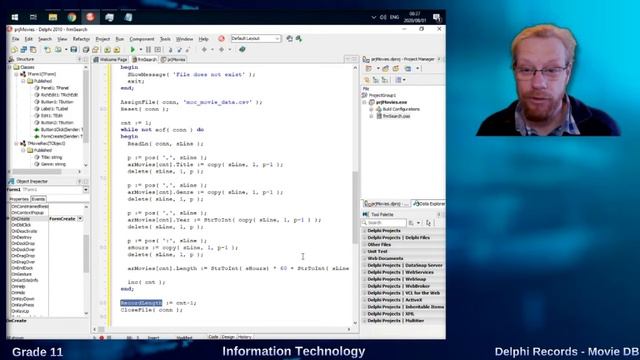This screenshot has height=360, width=640.
Task: Open the Component menu
Action: 142,39
